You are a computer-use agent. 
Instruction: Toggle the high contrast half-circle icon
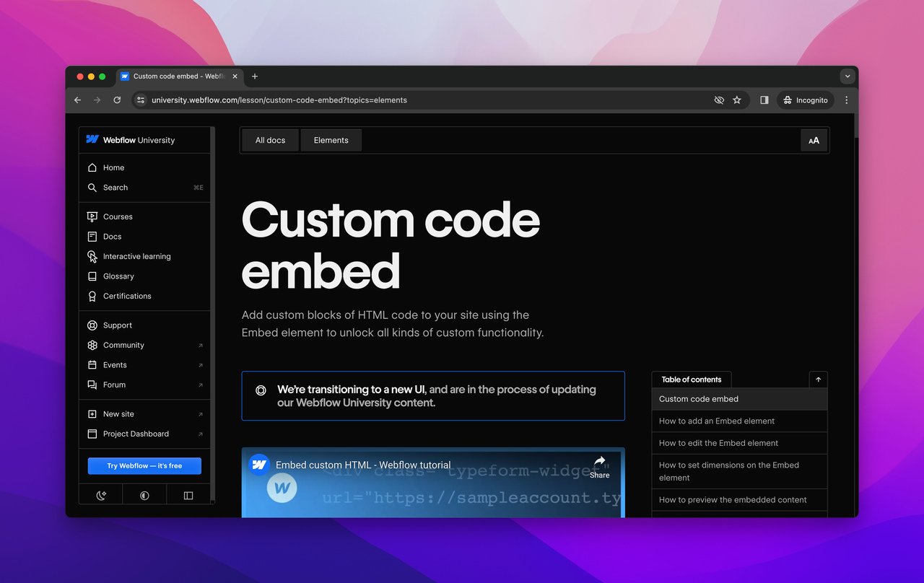coord(144,496)
